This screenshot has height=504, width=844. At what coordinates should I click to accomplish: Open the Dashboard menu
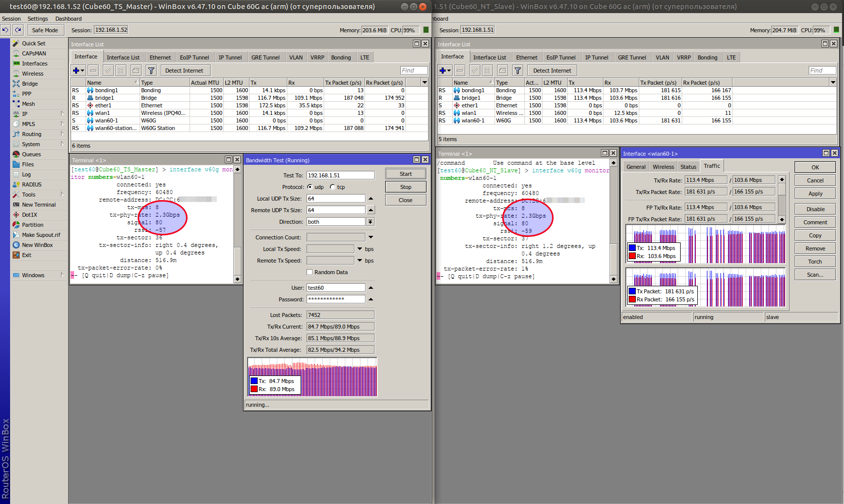point(69,19)
